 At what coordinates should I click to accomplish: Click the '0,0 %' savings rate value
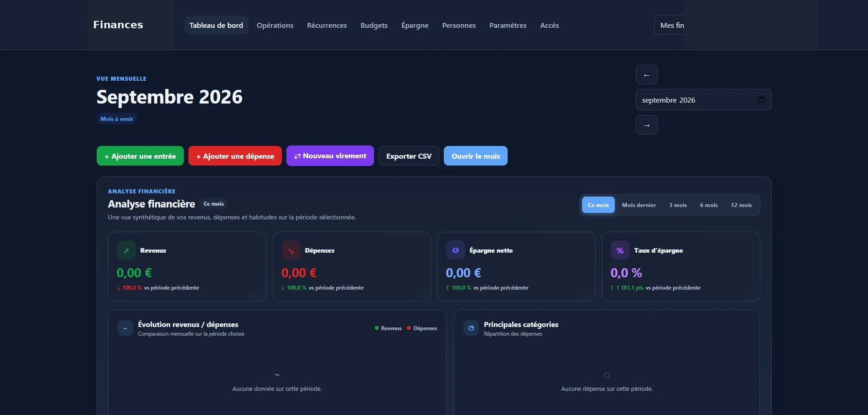point(626,273)
